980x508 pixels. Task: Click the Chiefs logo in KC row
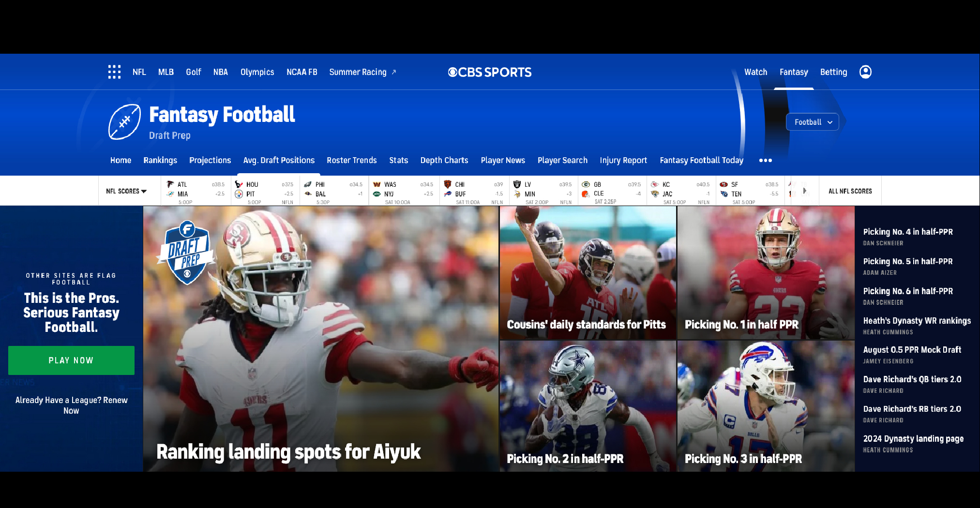tap(655, 184)
